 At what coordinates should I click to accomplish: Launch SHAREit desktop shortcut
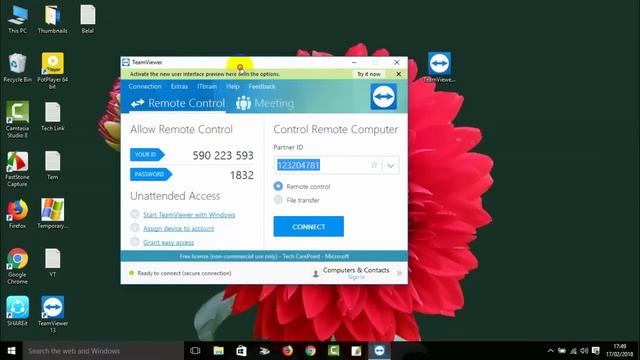click(18, 311)
